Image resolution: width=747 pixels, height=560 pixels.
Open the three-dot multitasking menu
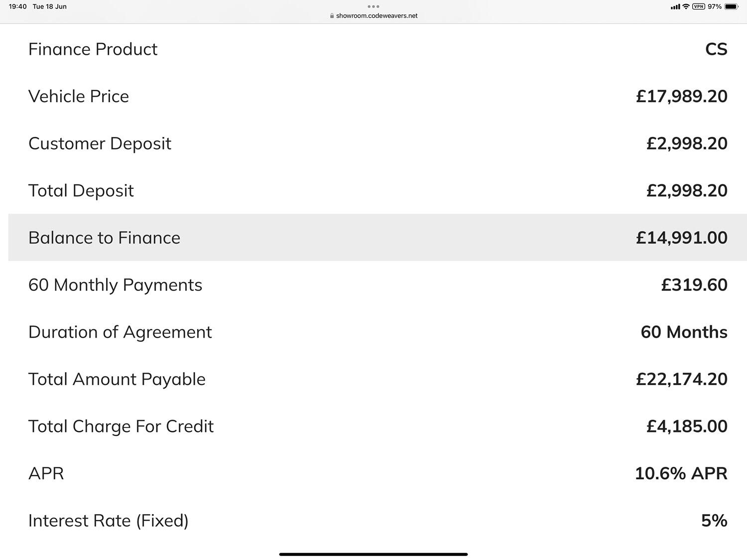(x=373, y=6)
